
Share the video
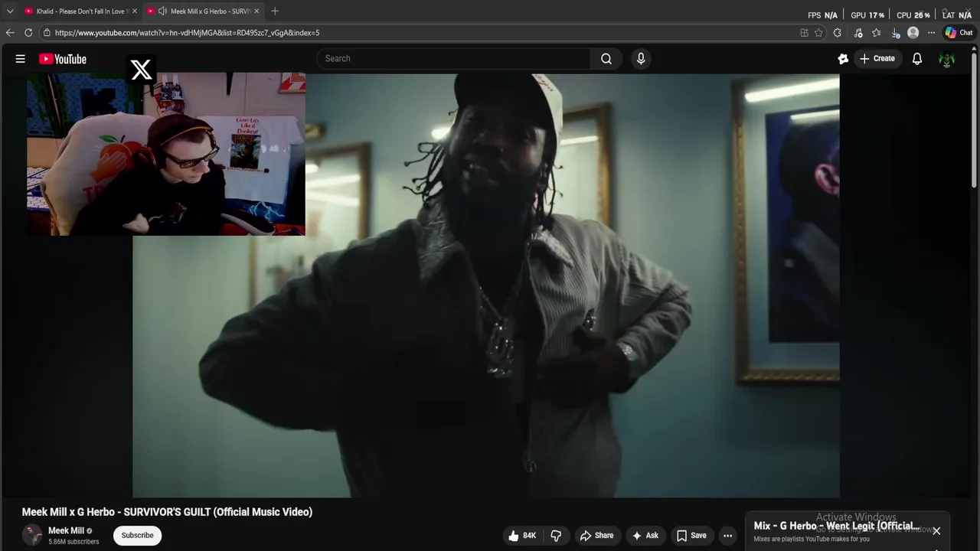point(596,536)
